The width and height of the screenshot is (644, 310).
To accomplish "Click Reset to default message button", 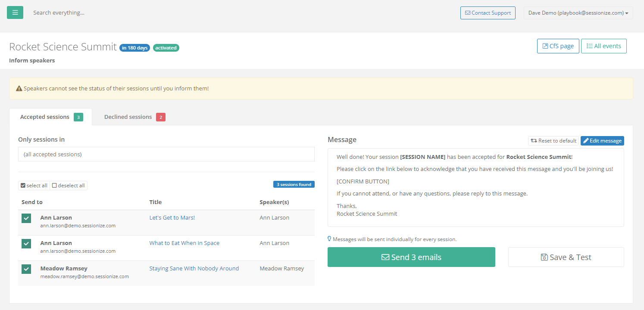I will 553,141.
